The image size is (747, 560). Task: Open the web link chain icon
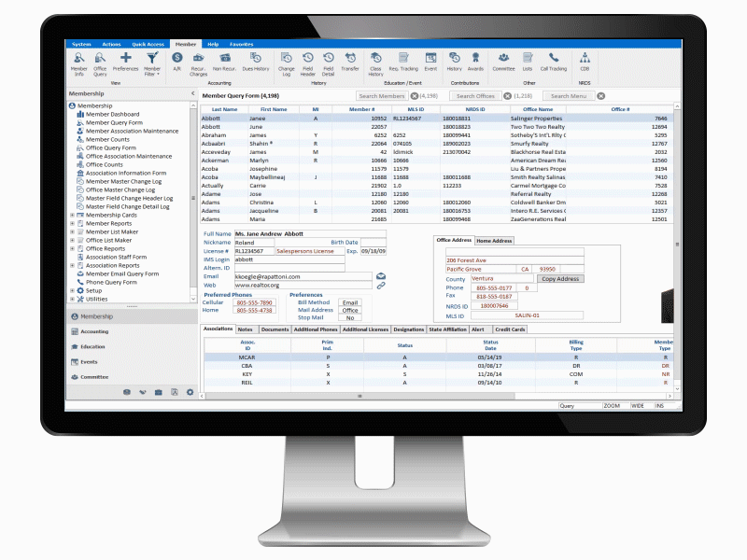(381, 286)
